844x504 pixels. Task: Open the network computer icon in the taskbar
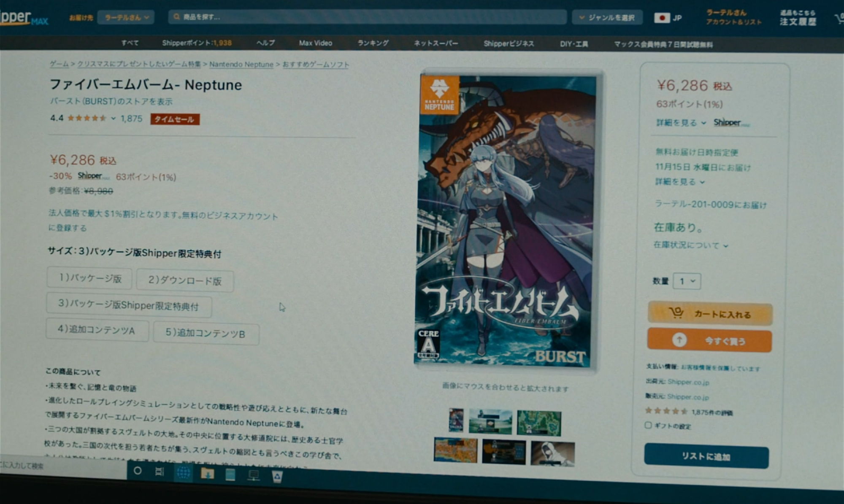[x=254, y=475]
